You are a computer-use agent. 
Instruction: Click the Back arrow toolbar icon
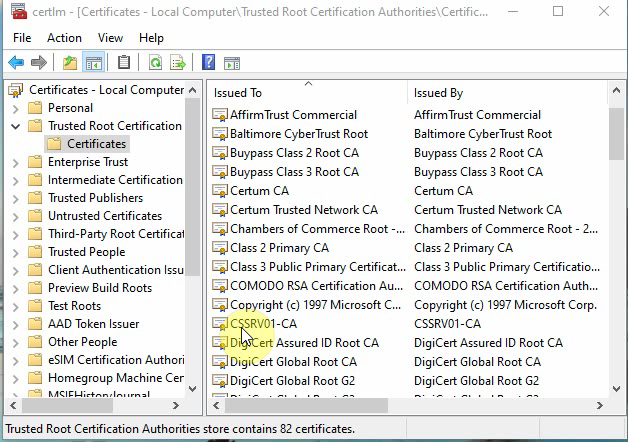pyautogui.click(x=16, y=63)
